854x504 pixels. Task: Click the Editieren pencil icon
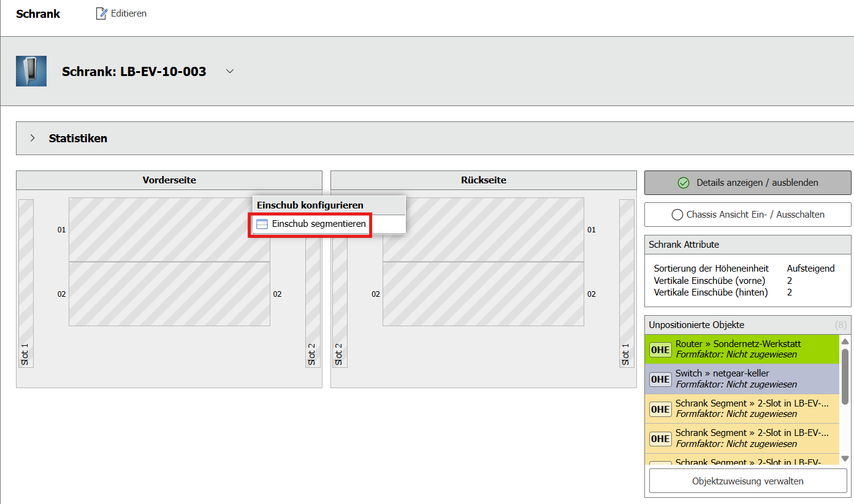[x=102, y=13]
